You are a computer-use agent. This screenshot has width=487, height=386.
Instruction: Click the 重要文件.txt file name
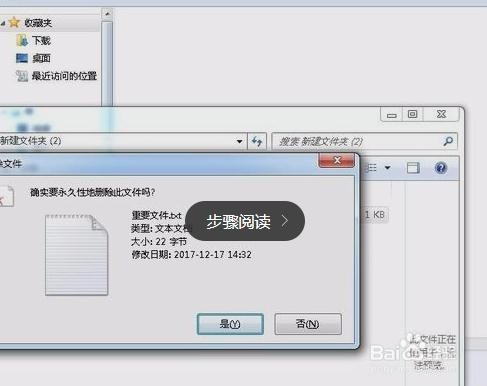pos(157,215)
